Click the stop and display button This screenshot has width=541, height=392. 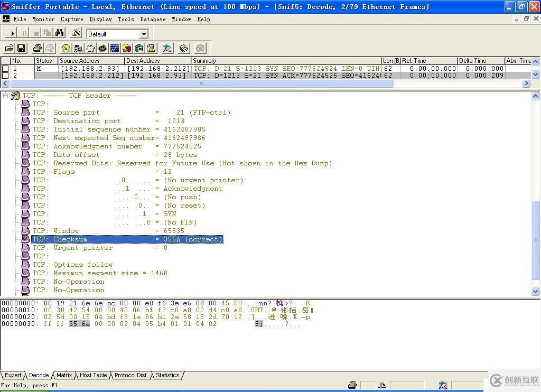[47, 33]
